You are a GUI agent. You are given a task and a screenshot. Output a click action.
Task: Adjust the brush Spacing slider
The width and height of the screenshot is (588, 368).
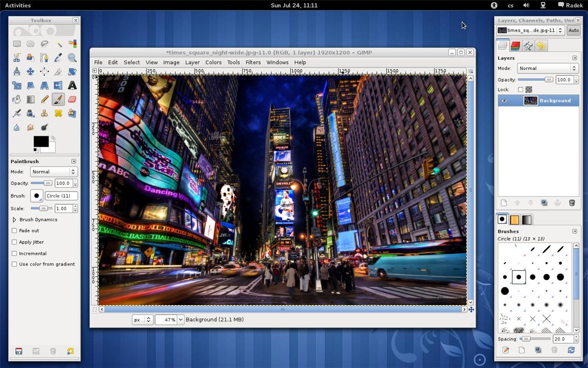point(535,339)
